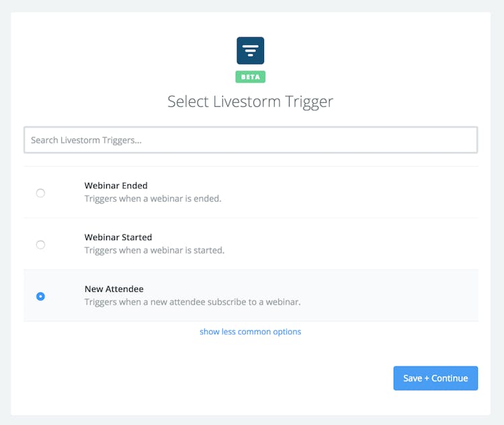Click the "Select Livestorm Trigger" heading
Screen dimensions: 504x425
(250, 102)
